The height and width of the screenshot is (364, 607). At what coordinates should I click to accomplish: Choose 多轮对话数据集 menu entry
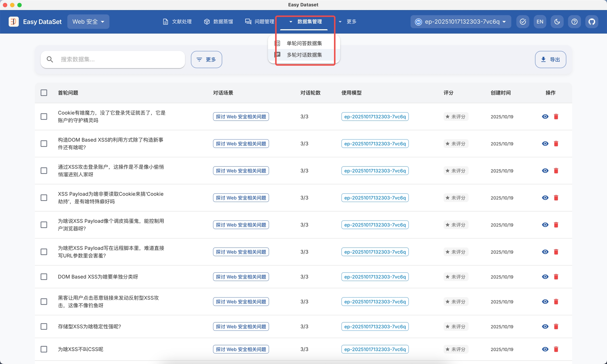pos(304,55)
